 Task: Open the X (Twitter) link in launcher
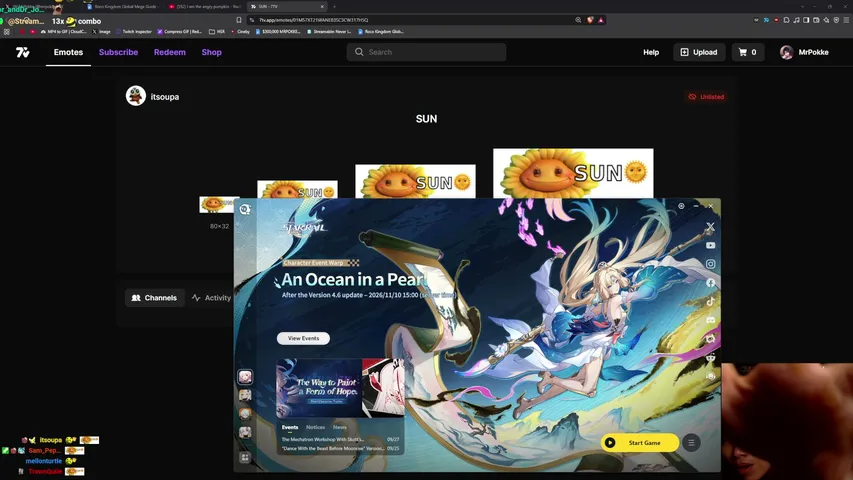click(710, 226)
